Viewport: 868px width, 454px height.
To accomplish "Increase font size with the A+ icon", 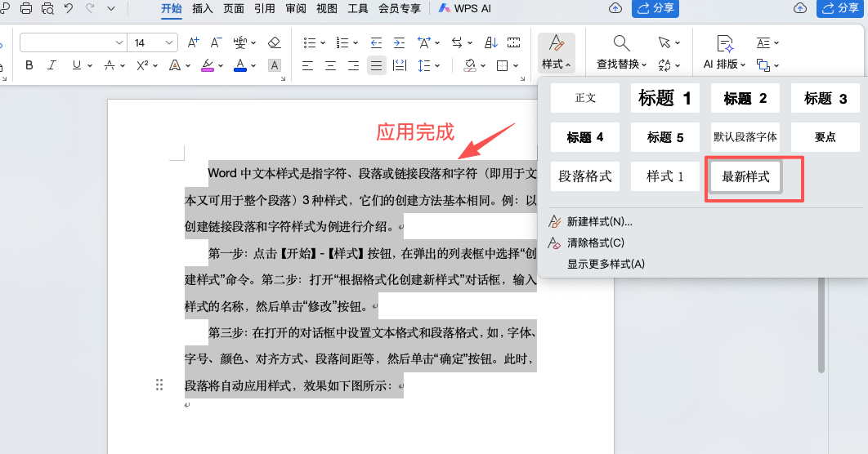I will click(x=193, y=42).
